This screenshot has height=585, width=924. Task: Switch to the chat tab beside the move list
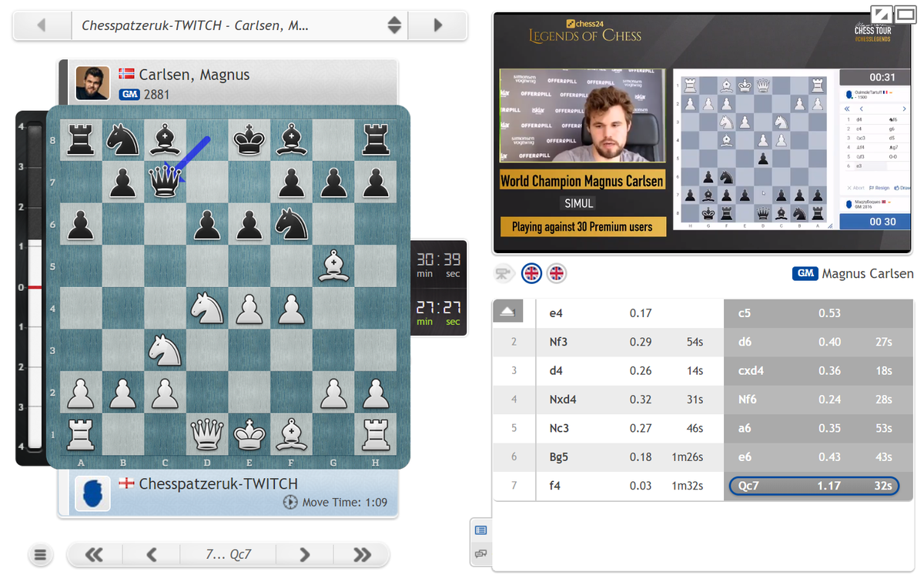[481, 553]
